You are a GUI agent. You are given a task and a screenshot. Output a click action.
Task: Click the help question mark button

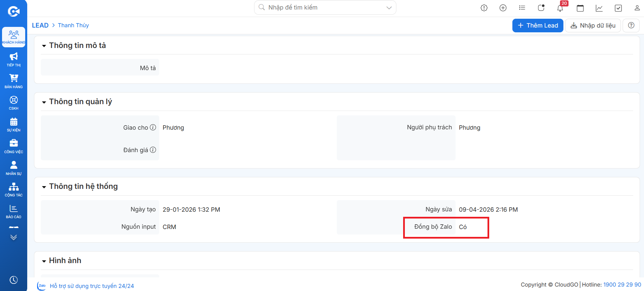[631, 26]
